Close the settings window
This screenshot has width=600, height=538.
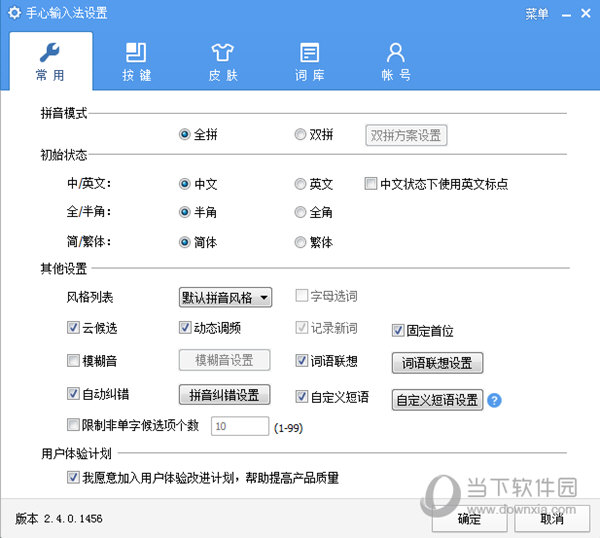(x=586, y=13)
